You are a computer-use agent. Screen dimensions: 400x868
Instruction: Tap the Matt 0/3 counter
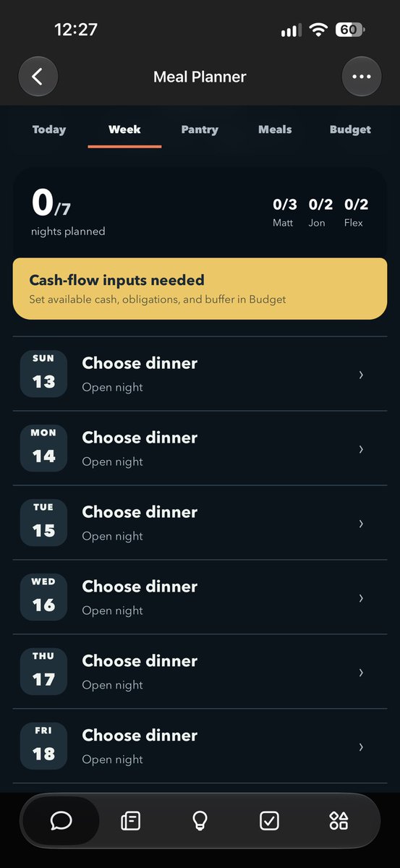pos(284,212)
